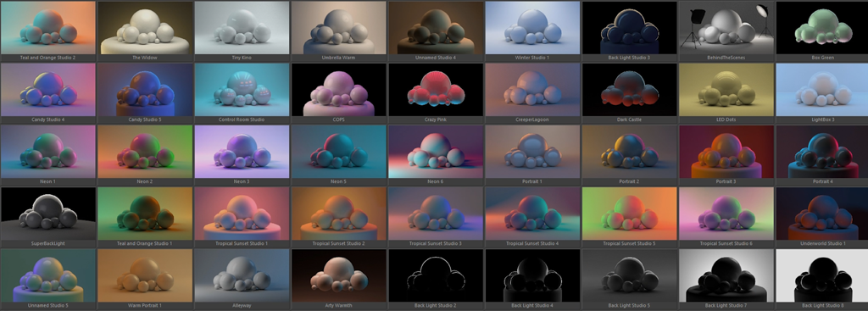Choose the Back Light Studio 3 thumbnail
The image size is (868, 311).
click(x=630, y=28)
